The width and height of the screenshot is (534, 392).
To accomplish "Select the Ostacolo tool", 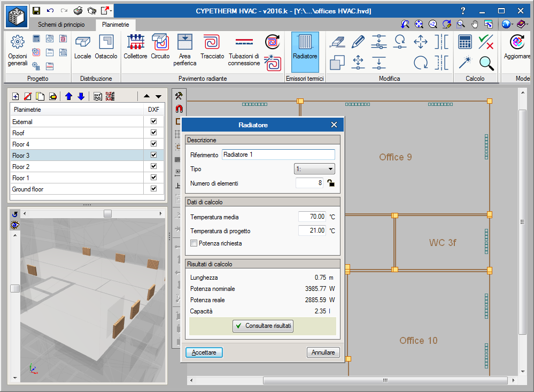I will click(x=106, y=47).
